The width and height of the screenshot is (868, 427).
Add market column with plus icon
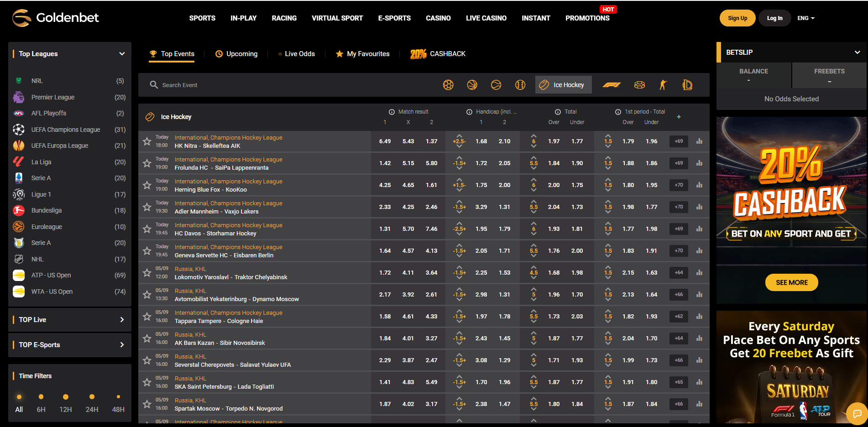pyautogui.click(x=679, y=117)
